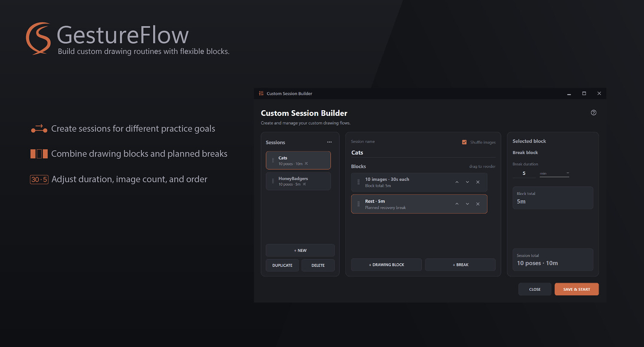The image size is (644, 347).
Task: Move the 10 images block up
Action: coord(457,182)
